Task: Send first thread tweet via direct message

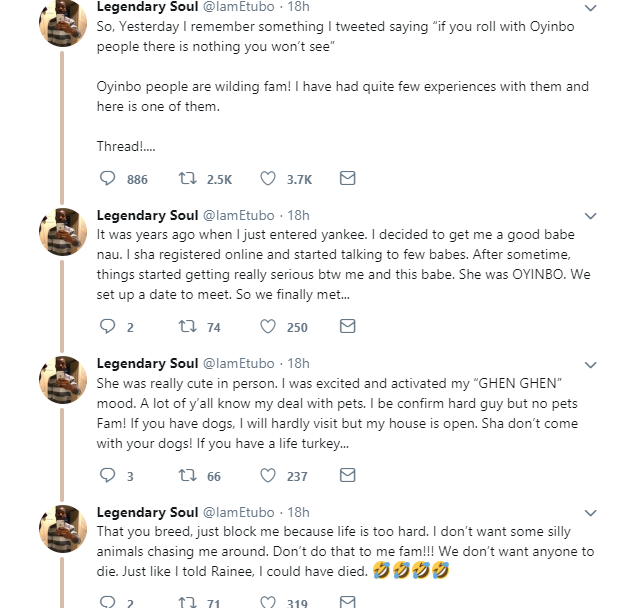Action: point(347,179)
